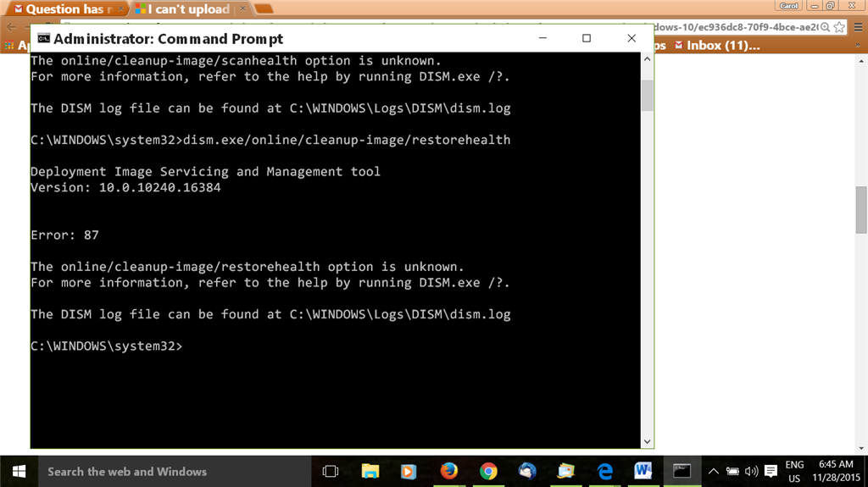Open the Chrome hamburger menu
Viewport: 868px width, 487px height.
click(x=858, y=27)
